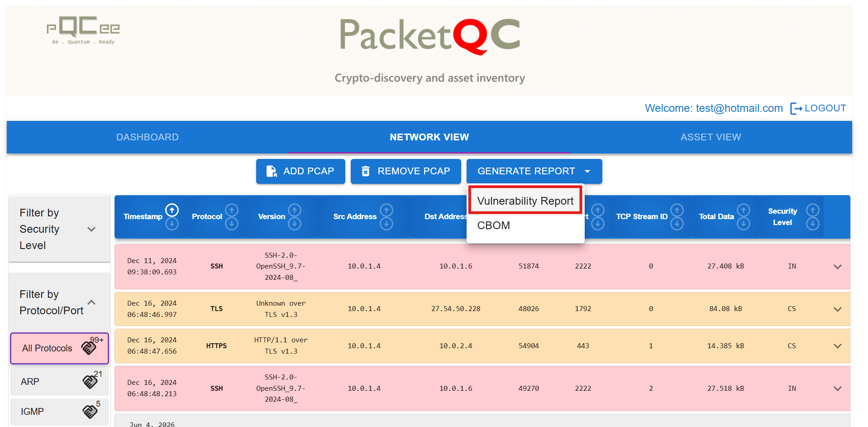The height and width of the screenshot is (427, 868).
Task: Click the Protocol column's up sort arrow
Action: [x=232, y=210]
